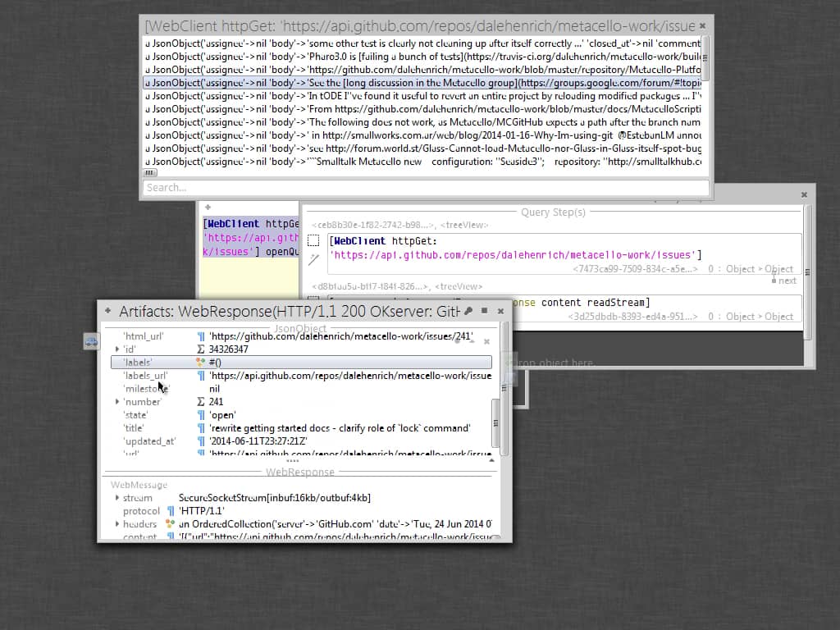Click the sigma icon on the 'number' row
This screenshot has height=630, width=840.
(200, 402)
